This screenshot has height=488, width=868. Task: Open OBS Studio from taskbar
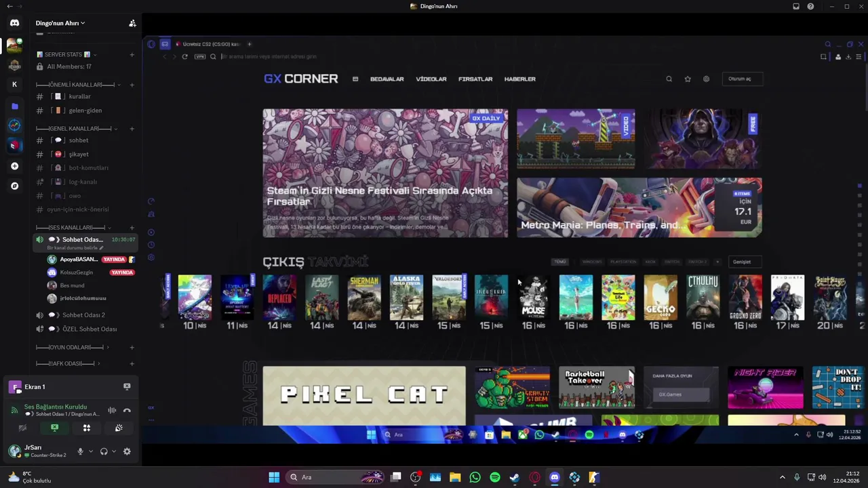coord(416,477)
